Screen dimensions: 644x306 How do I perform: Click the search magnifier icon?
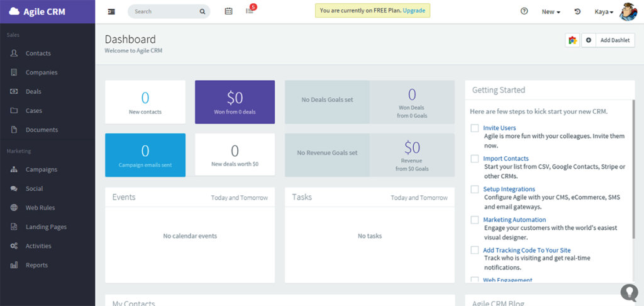click(203, 11)
